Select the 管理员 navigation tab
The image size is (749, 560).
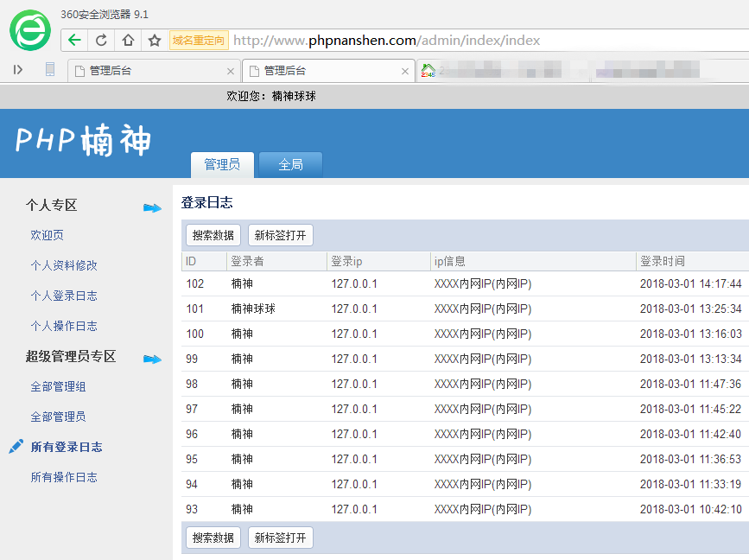[x=222, y=165]
